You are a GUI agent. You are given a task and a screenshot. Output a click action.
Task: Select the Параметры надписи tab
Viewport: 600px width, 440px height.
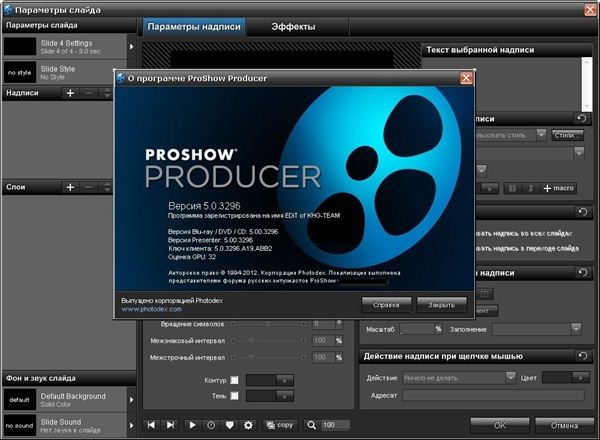point(187,28)
